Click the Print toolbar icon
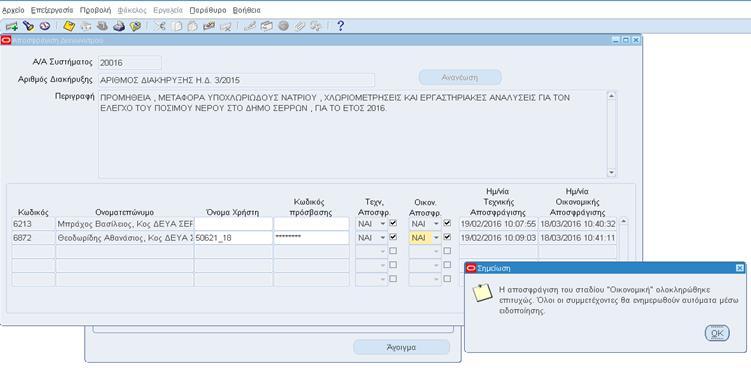Image resolution: width=751 pixels, height=368 pixels. [x=119, y=26]
